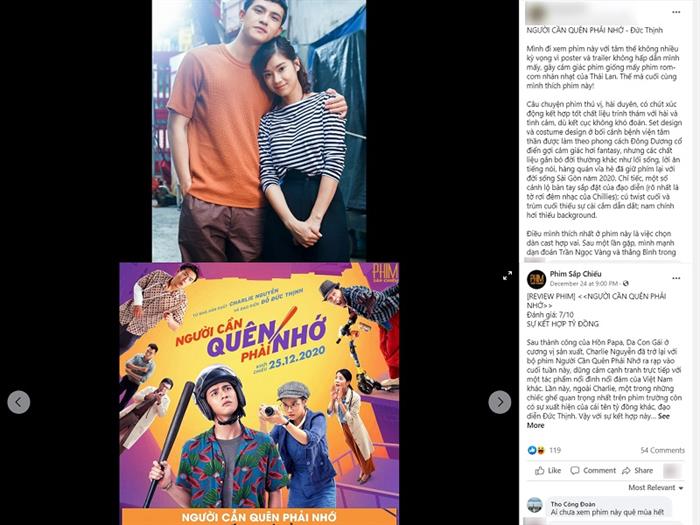This screenshot has height=525, width=700.
Task: View the 54 Comments list
Action: tap(662, 450)
